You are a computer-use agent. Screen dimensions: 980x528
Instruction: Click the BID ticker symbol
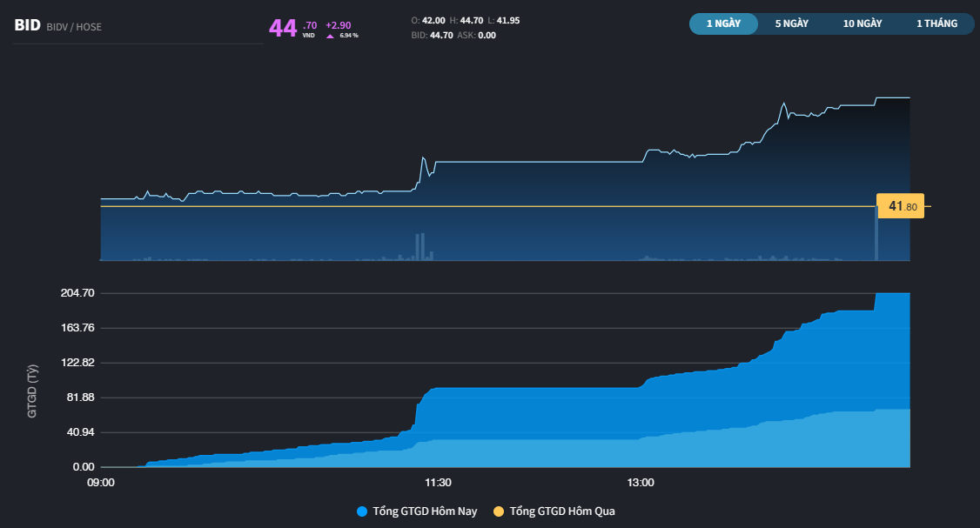pos(27,26)
